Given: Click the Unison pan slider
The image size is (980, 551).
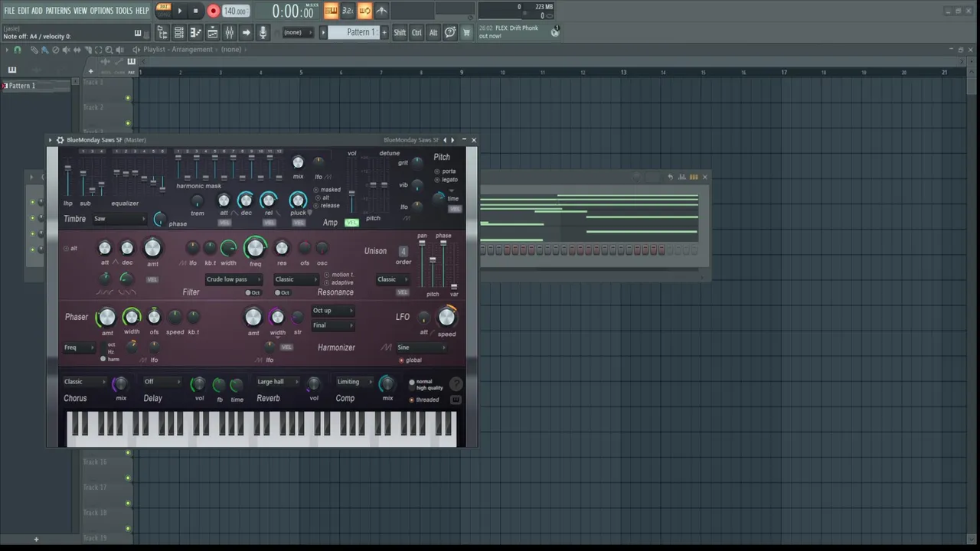Looking at the screenshot, I should [423, 264].
